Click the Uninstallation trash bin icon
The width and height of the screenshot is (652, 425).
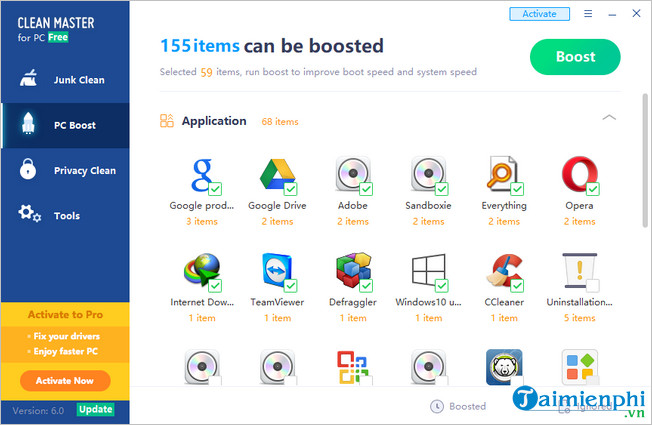tap(578, 272)
